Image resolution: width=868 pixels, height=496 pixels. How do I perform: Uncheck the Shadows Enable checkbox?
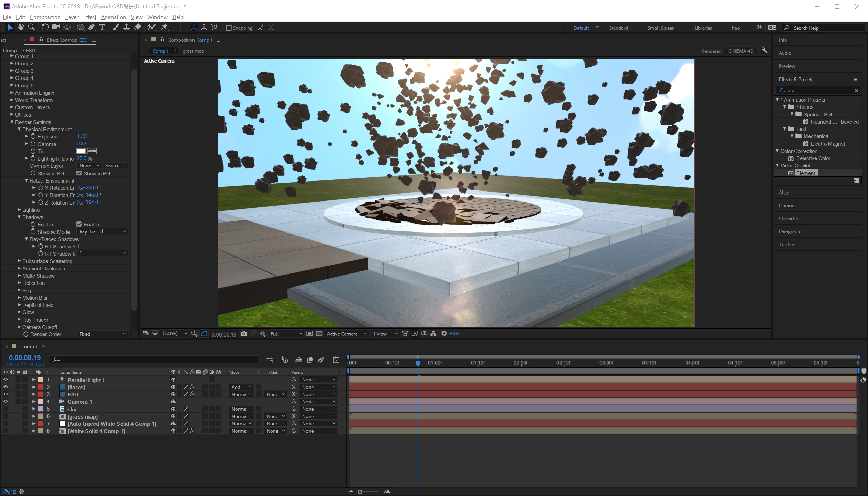pos(79,224)
